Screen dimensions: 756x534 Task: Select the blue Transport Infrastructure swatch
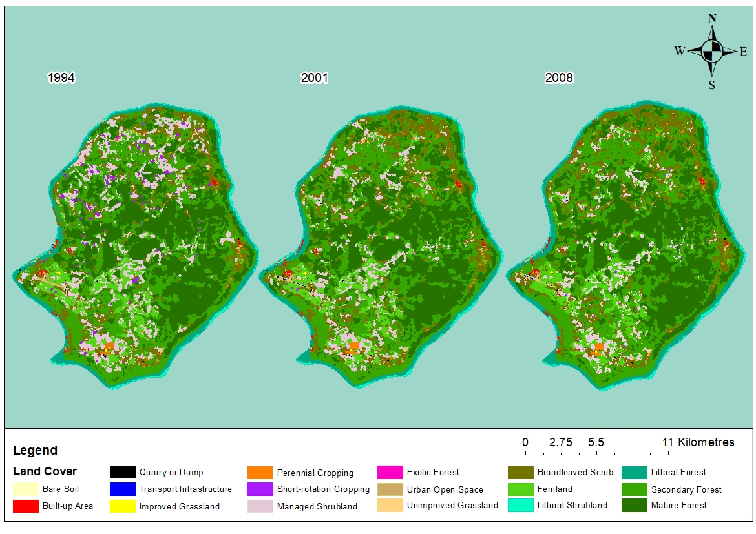click(122, 489)
